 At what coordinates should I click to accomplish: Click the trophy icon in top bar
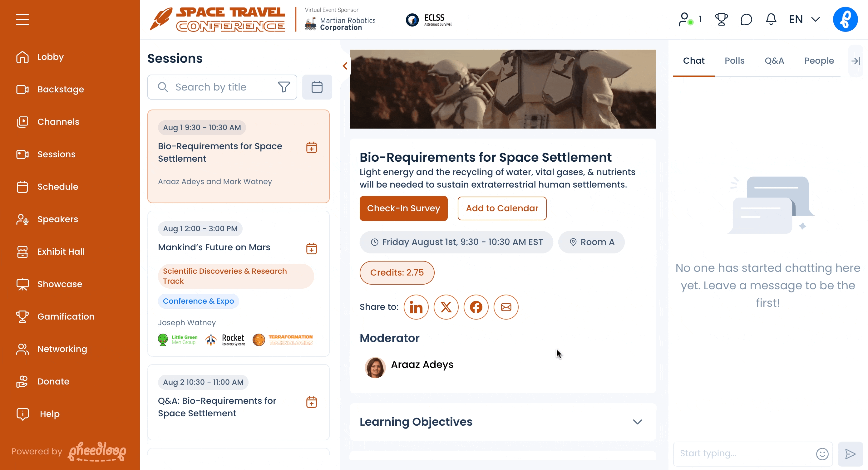point(721,19)
